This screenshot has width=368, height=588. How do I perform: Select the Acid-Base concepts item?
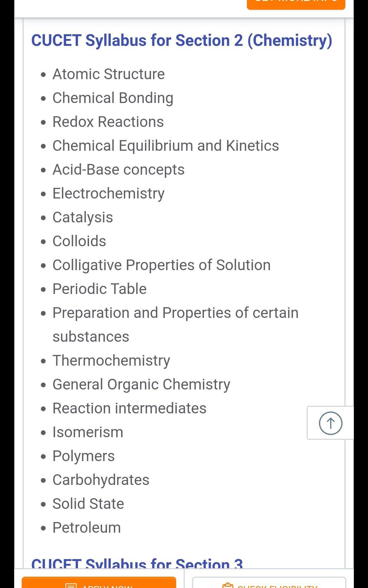(x=119, y=170)
